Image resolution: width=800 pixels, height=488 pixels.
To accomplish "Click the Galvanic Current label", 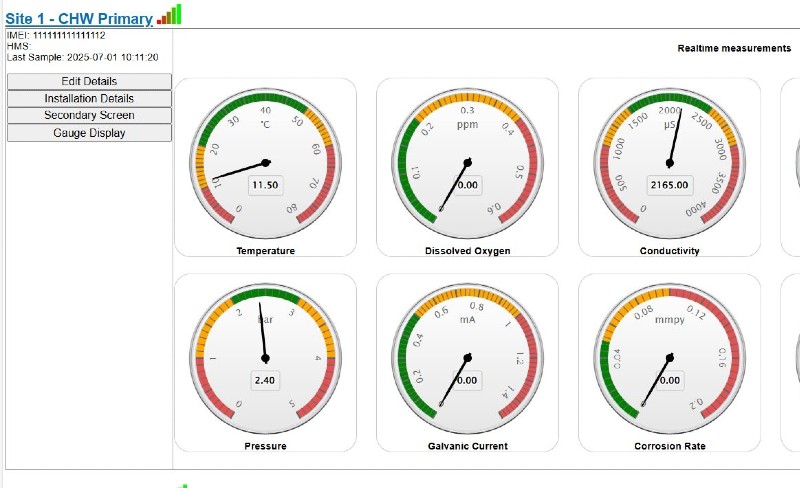I will click(x=467, y=446).
